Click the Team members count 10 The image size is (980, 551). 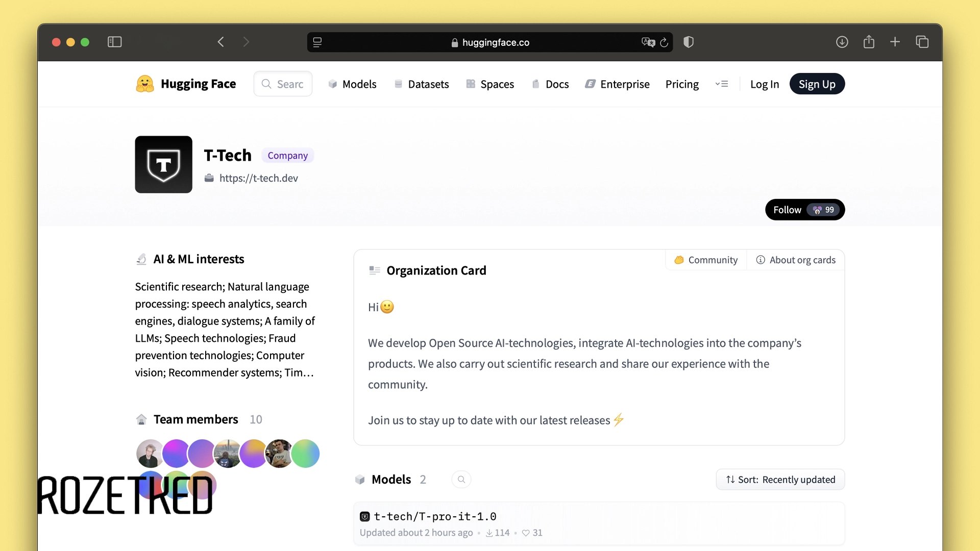[256, 419]
